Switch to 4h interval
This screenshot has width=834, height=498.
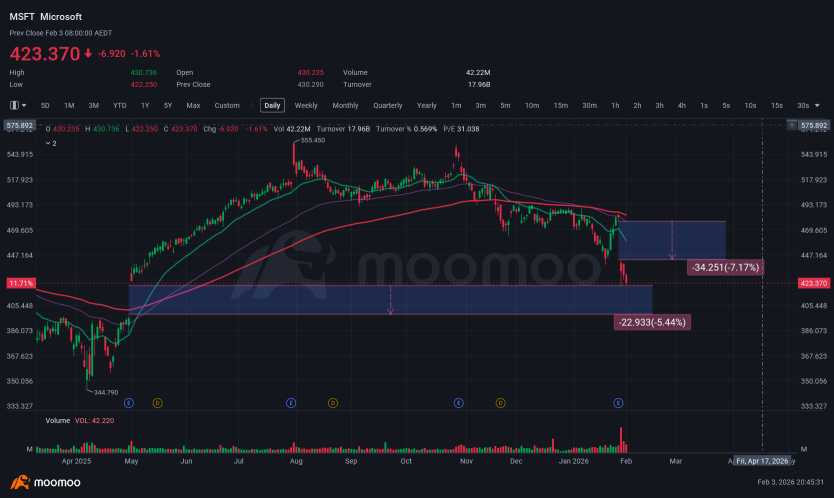[x=682, y=105]
